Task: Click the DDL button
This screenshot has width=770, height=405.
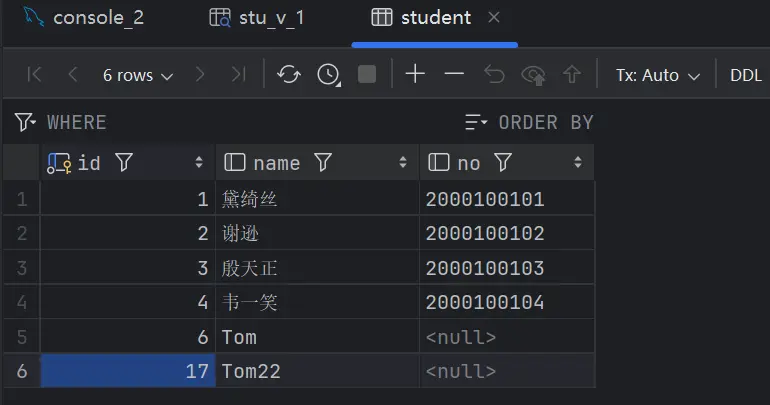Action: pos(746,75)
